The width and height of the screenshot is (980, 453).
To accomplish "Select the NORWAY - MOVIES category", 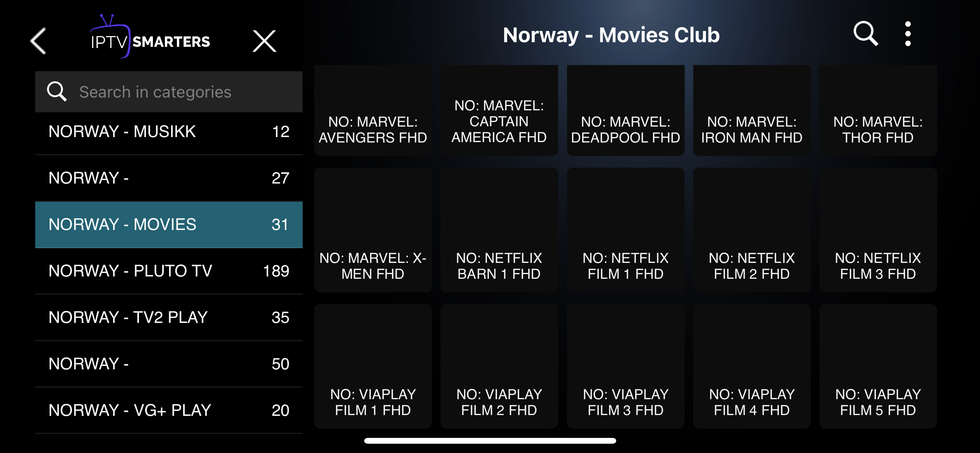I will click(169, 225).
